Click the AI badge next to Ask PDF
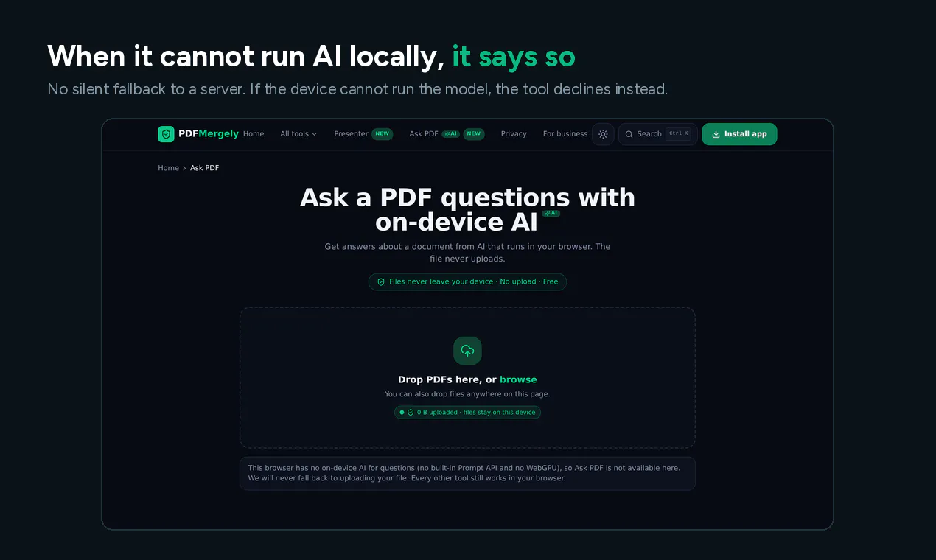Image resolution: width=936 pixels, height=560 pixels. [451, 134]
